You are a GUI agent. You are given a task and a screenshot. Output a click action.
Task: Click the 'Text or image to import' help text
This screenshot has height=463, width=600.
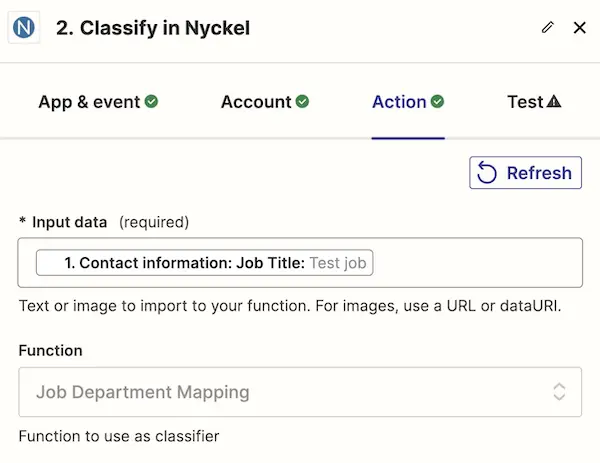[290, 306]
